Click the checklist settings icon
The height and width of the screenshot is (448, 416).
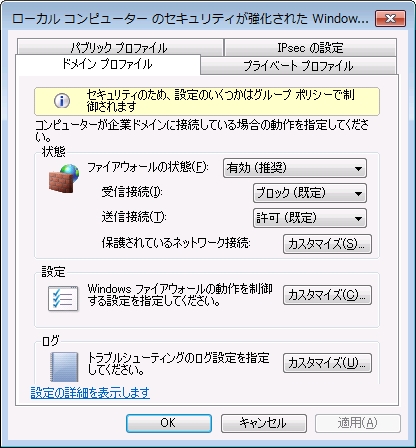coord(63,298)
